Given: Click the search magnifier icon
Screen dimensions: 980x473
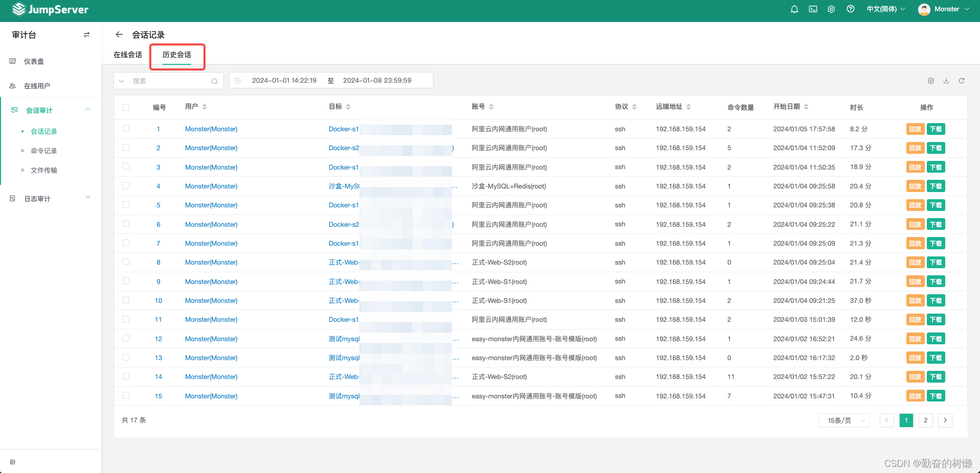Looking at the screenshot, I should click(x=214, y=81).
